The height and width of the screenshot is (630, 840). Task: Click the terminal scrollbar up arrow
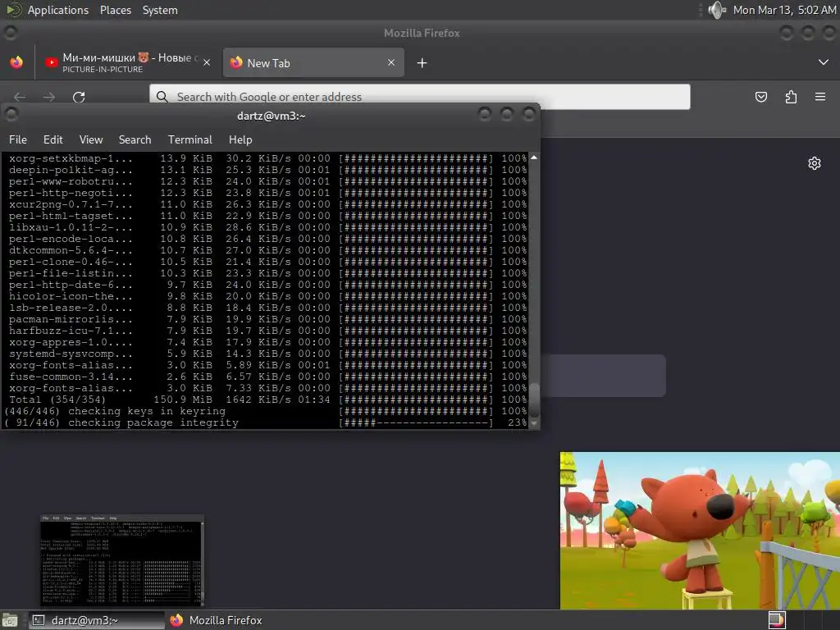(x=534, y=157)
